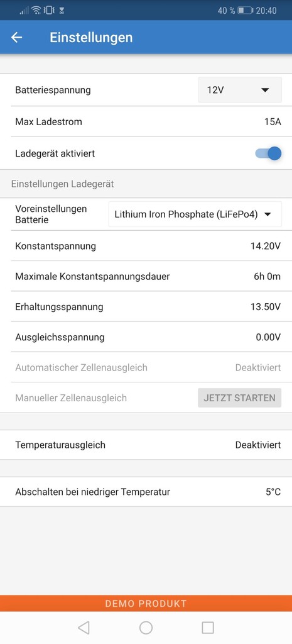This screenshot has width=292, height=644.
Task: Open the Konstantspannung 14.20V setting
Action: pyautogui.click(x=146, y=246)
